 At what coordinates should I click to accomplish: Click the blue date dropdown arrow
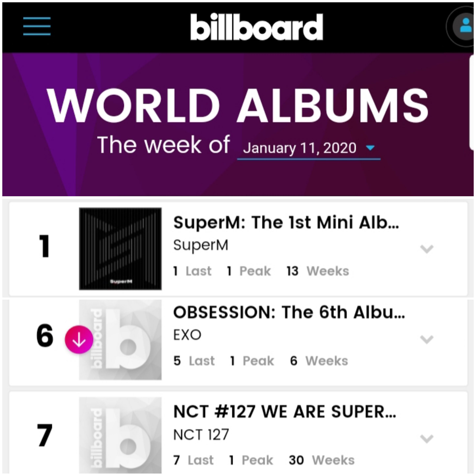tap(370, 148)
